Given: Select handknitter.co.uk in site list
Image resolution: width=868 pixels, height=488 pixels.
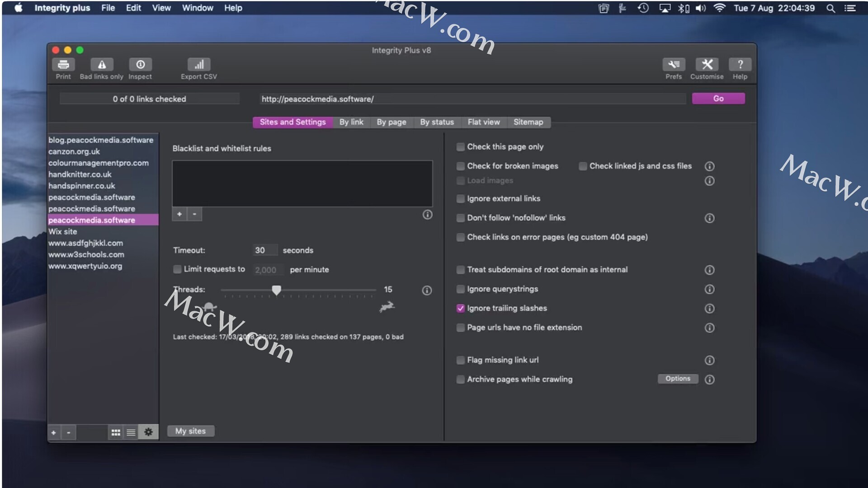Looking at the screenshot, I should coord(80,174).
